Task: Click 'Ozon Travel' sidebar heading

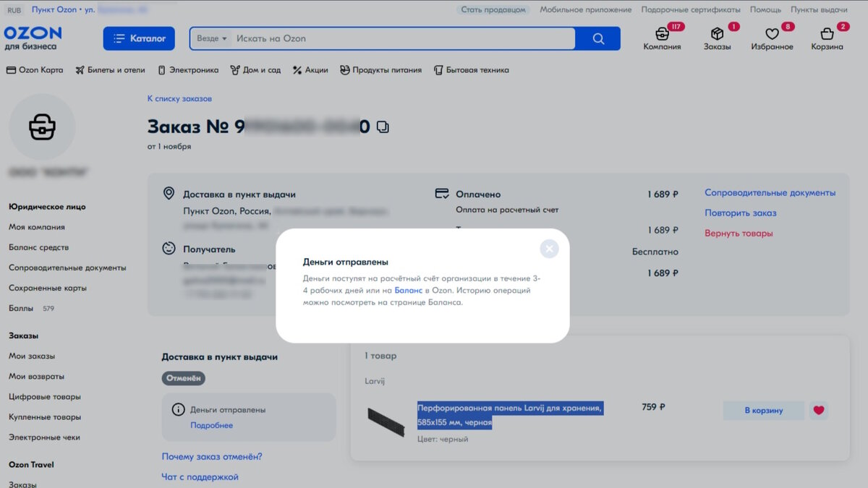Action: point(31,464)
